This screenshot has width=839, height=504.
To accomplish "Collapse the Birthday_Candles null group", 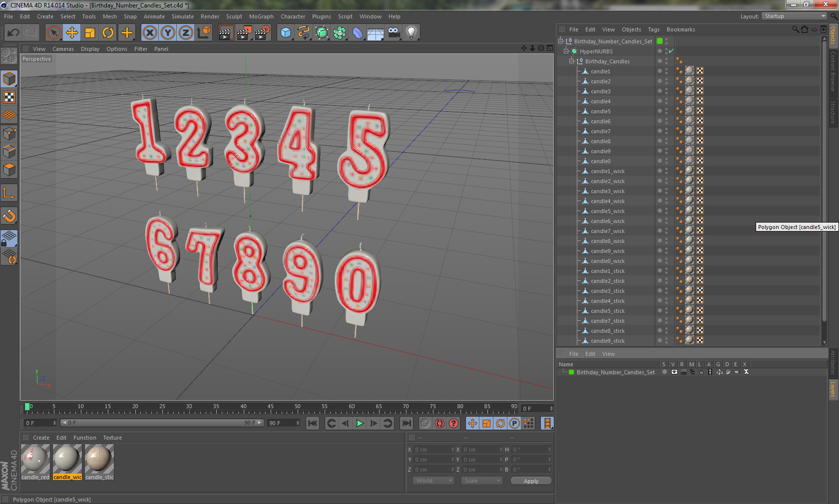I will [572, 61].
